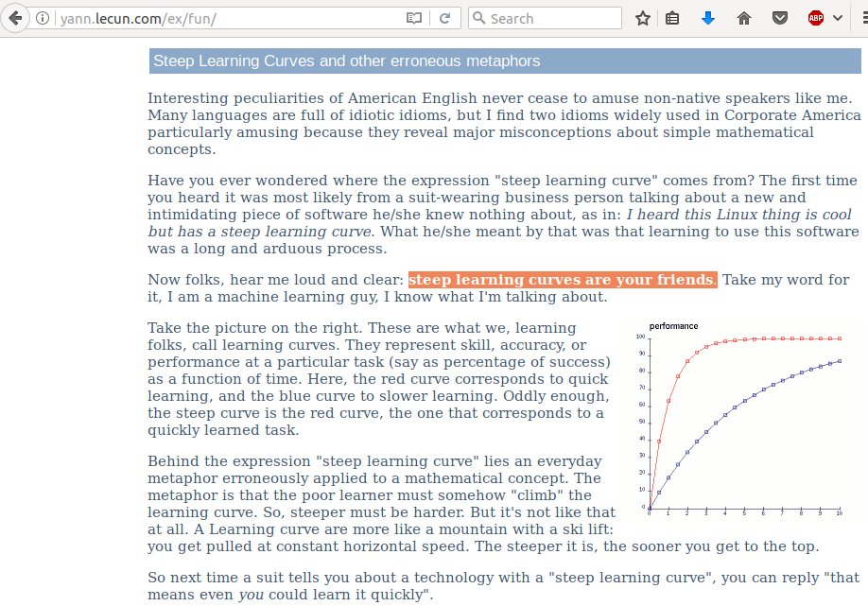Open the Adblock Plus icon
The width and height of the screenshot is (868, 606).
815,18
